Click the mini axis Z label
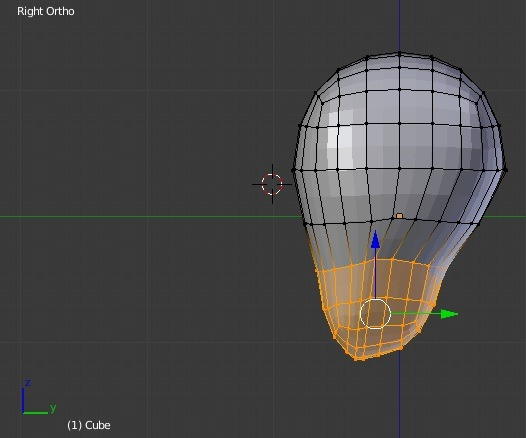The image size is (526, 438). pos(28,383)
